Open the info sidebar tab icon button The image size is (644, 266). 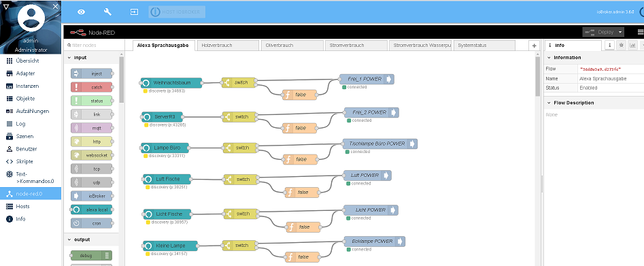tap(610, 45)
